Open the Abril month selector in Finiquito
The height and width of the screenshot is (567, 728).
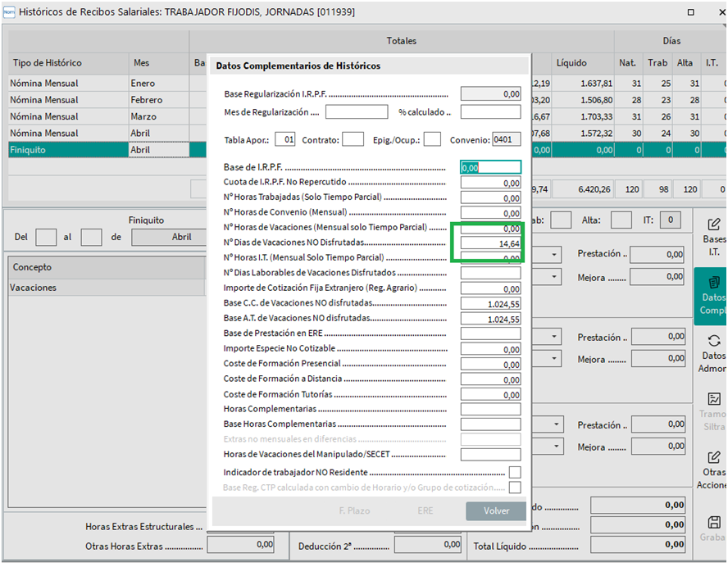tap(169, 237)
